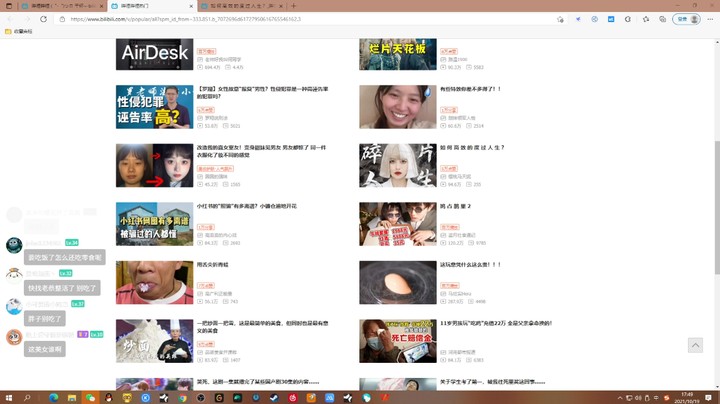Open the smiling woman selfie video thumbnail
The height and width of the screenshot is (404, 720).
click(x=398, y=107)
